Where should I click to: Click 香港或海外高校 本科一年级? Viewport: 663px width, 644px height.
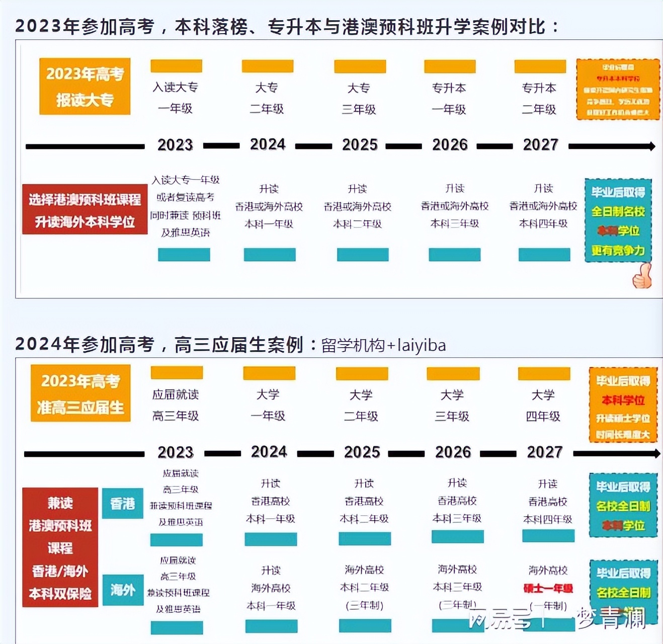point(269,215)
